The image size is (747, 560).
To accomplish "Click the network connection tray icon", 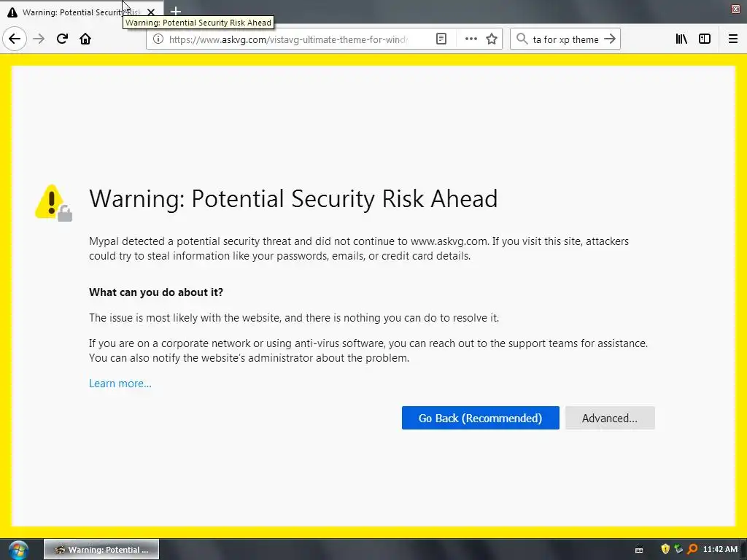I will click(x=678, y=549).
